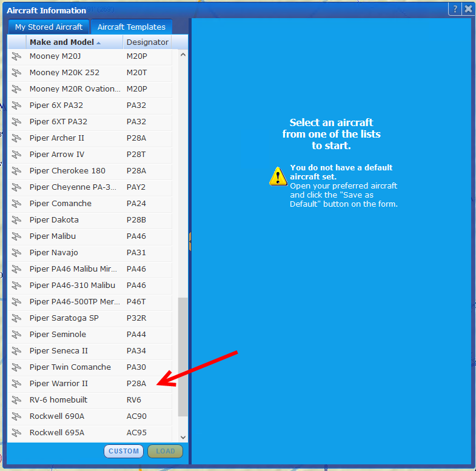Click the M20T designator cell
The height and width of the screenshot is (471, 476).
(x=136, y=73)
